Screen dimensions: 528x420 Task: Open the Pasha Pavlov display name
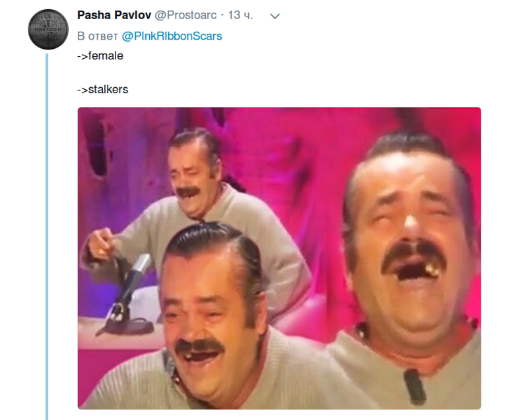114,15
